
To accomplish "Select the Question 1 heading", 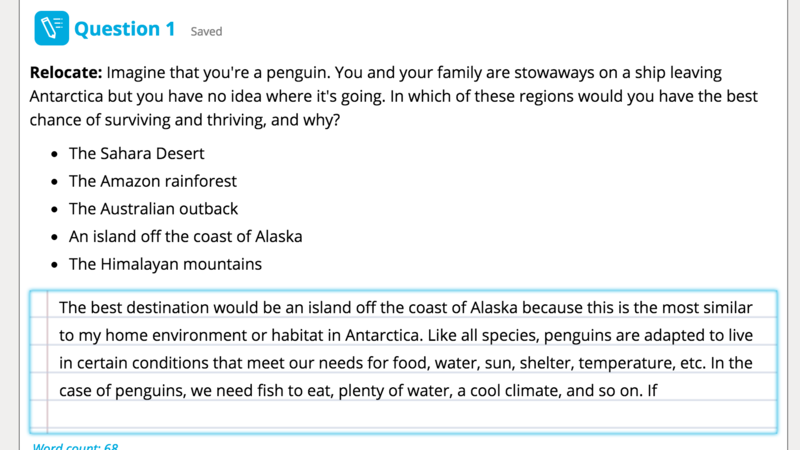I will (x=124, y=29).
